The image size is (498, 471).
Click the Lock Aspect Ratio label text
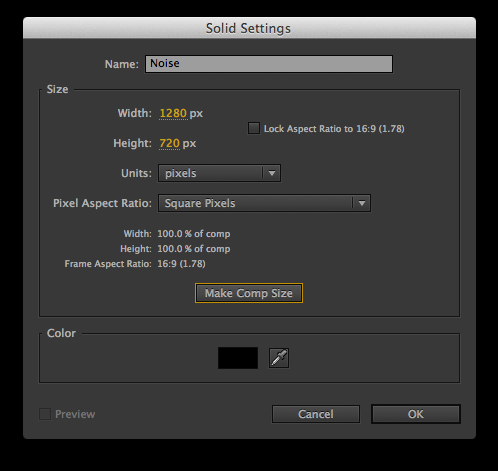pyautogui.click(x=334, y=129)
